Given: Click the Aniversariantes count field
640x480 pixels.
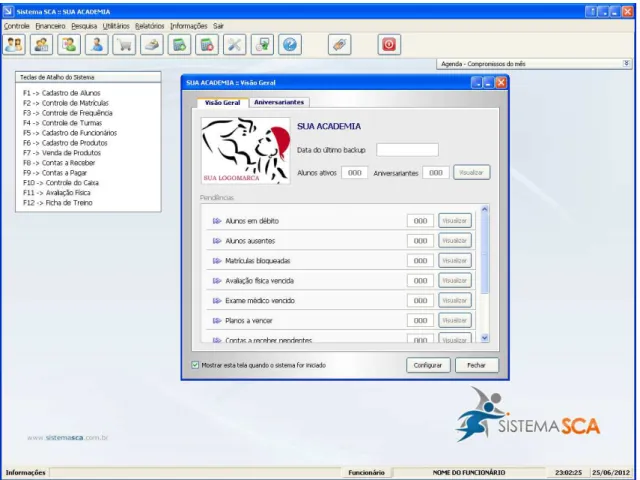Looking at the screenshot, I should (x=436, y=173).
